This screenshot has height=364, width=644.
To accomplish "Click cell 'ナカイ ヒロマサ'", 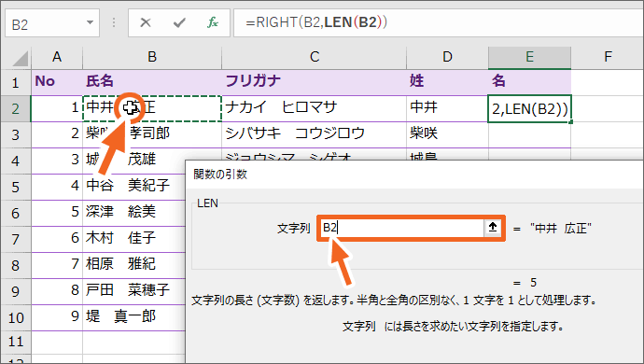I will 315,108.
